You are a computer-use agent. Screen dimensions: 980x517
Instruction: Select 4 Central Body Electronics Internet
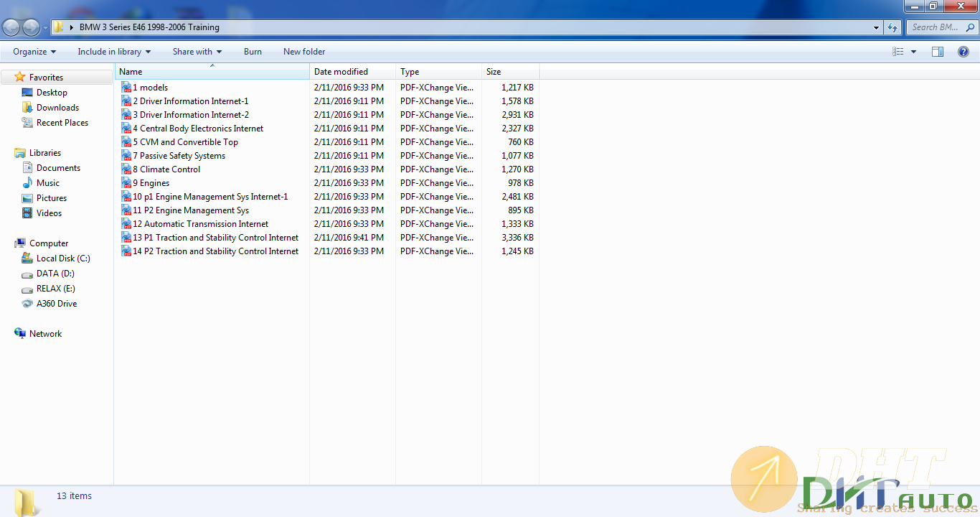point(198,129)
